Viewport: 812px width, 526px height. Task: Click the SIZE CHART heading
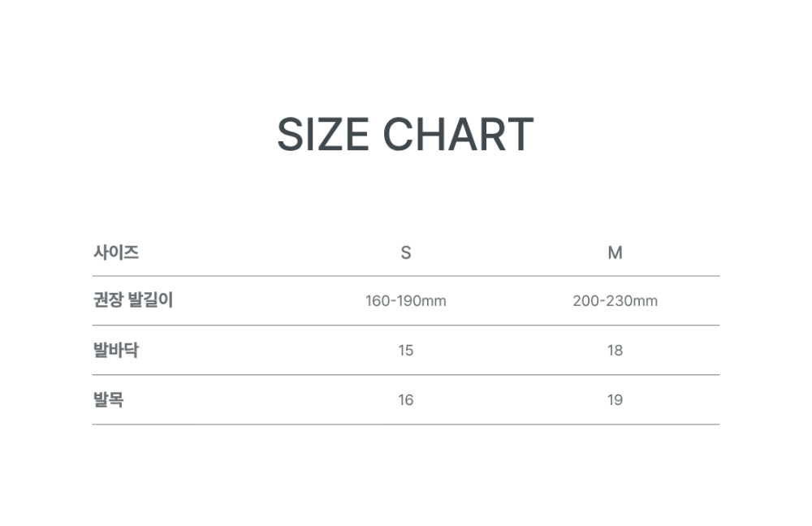[x=405, y=135]
